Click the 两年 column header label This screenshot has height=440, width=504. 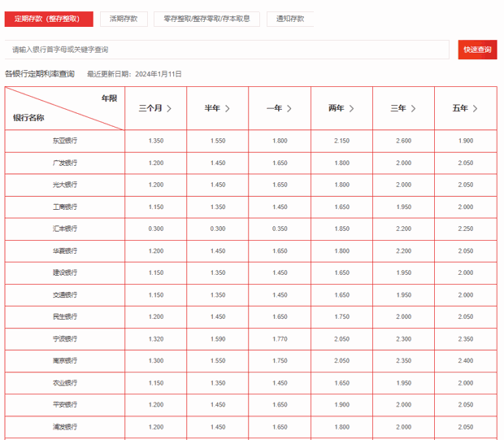[337, 108]
